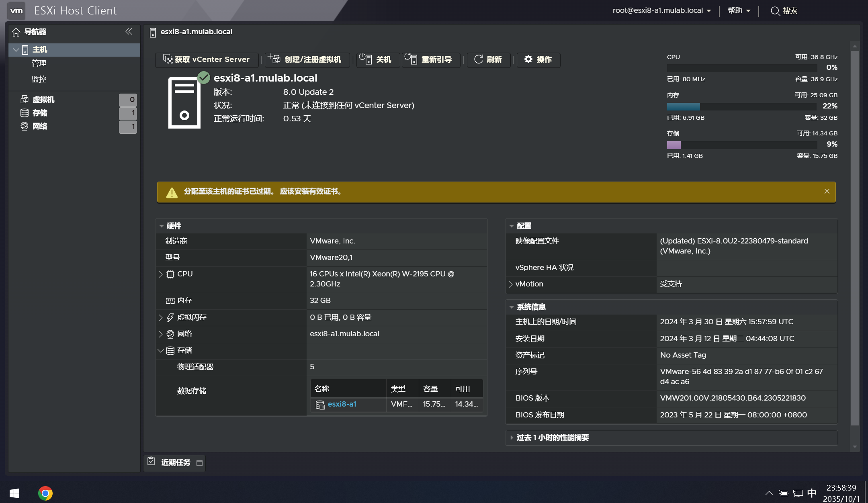Click the Navigator home icon
Image resolution: width=868 pixels, height=503 pixels.
[16, 32]
